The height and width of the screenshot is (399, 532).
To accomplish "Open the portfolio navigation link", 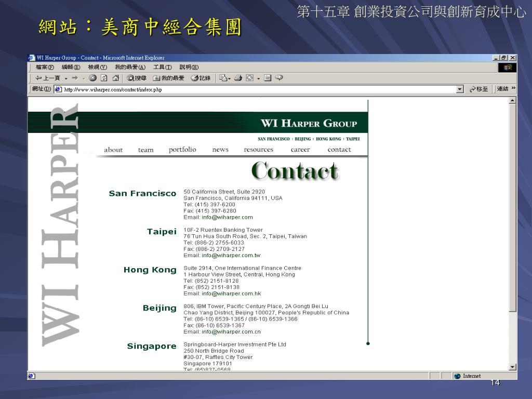I will click(182, 150).
